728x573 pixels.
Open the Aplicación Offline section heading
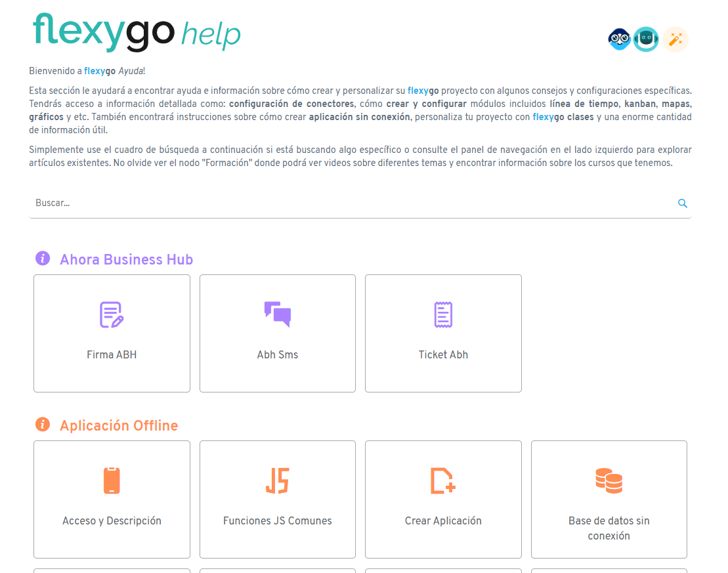pos(119,425)
